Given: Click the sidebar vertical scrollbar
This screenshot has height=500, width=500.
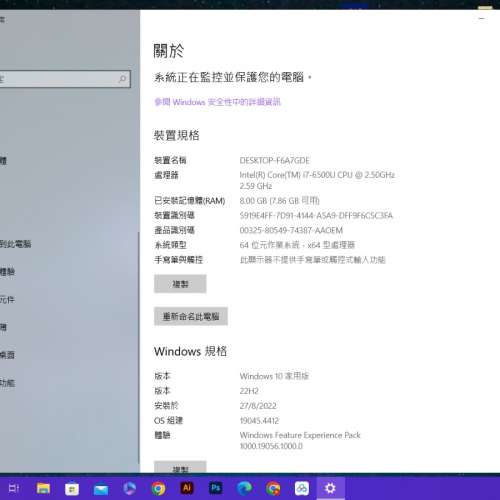Looking at the screenshot, I should point(139,347).
